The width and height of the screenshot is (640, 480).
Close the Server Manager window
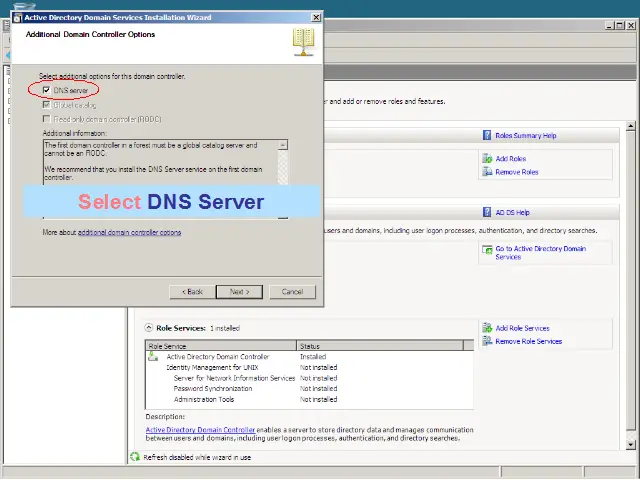coord(631,25)
